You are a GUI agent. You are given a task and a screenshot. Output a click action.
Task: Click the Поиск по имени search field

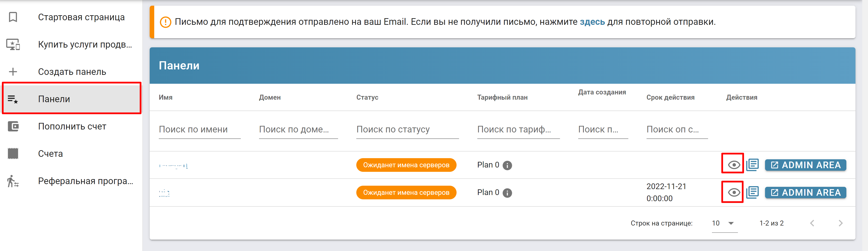click(200, 129)
